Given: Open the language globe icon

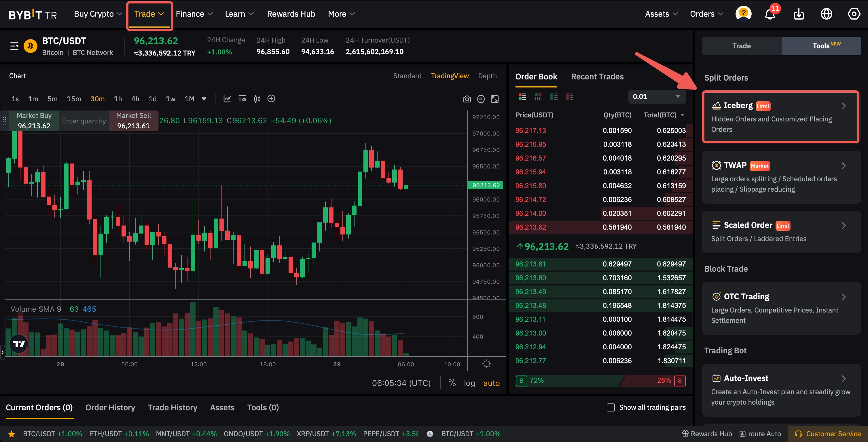Looking at the screenshot, I should (x=826, y=14).
